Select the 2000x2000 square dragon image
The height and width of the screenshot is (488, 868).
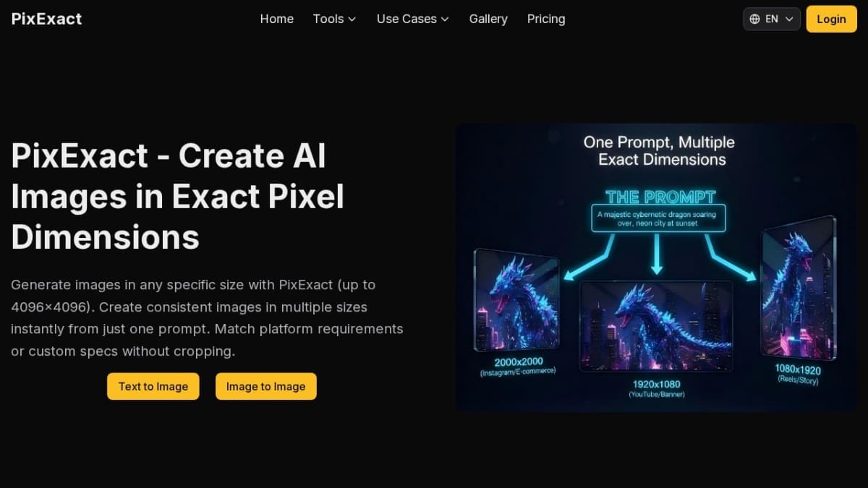click(x=516, y=300)
